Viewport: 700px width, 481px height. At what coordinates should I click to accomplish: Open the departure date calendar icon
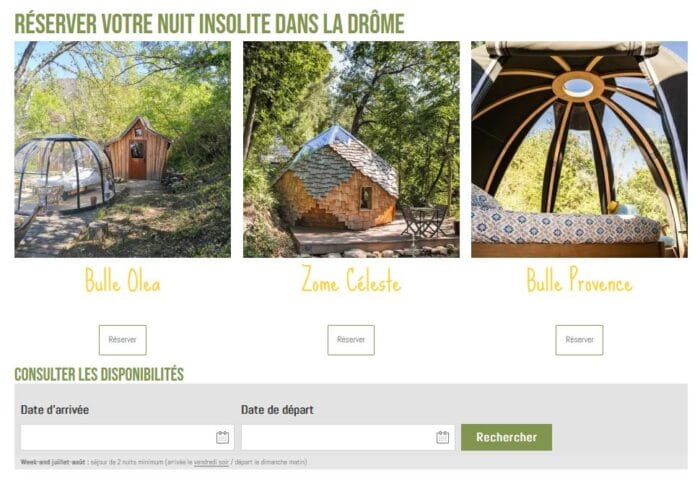click(442, 437)
